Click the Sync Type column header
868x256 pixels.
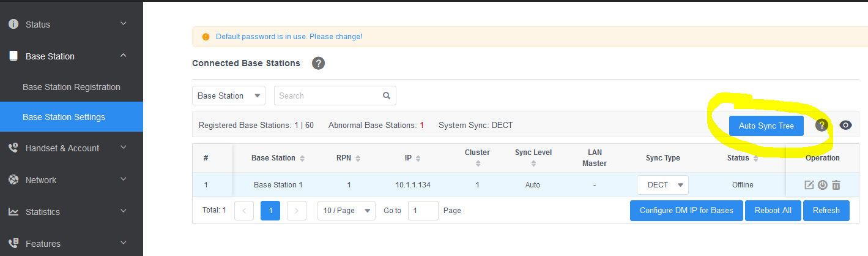click(x=663, y=158)
